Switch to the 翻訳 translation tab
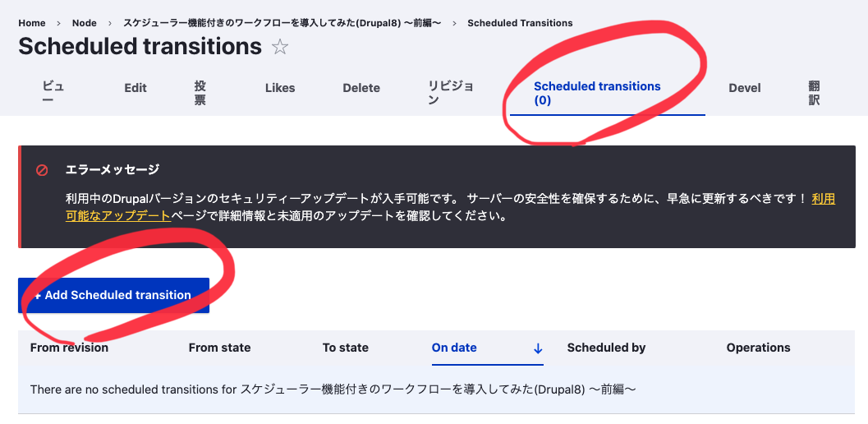 (x=814, y=93)
